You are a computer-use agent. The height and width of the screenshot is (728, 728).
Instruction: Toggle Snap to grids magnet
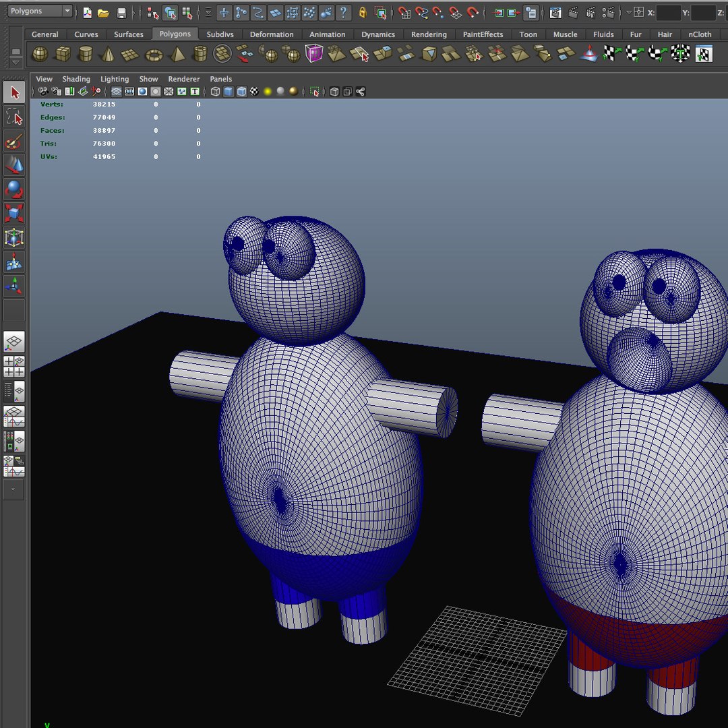[x=404, y=13]
